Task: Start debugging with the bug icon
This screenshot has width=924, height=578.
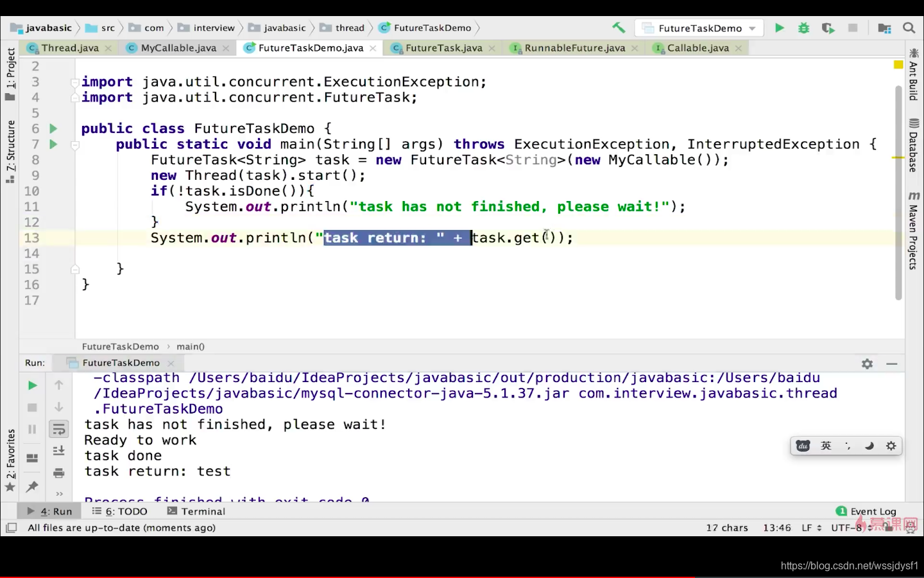Action: [x=803, y=28]
